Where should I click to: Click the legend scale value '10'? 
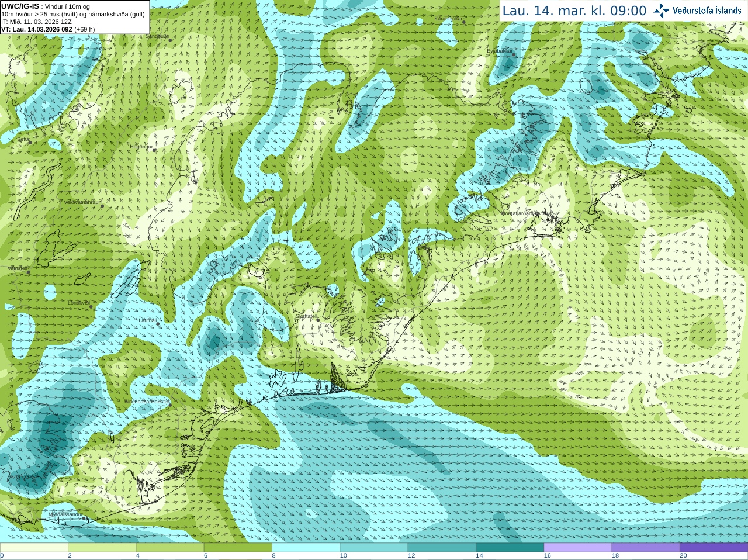[343, 556]
